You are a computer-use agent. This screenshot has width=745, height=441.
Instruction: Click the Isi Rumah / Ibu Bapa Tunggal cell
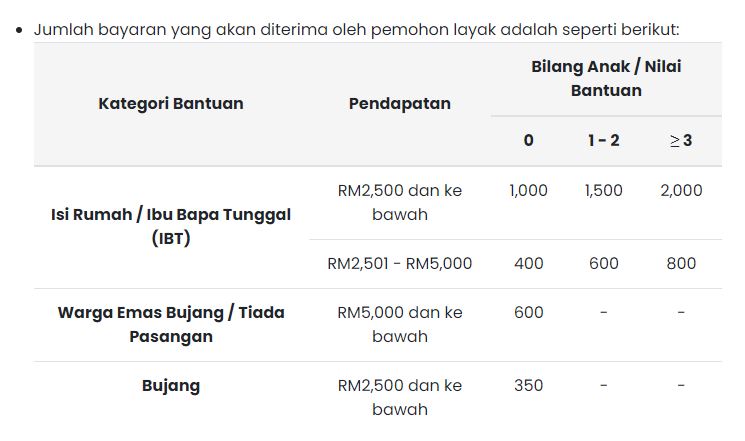[x=171, y=226]
